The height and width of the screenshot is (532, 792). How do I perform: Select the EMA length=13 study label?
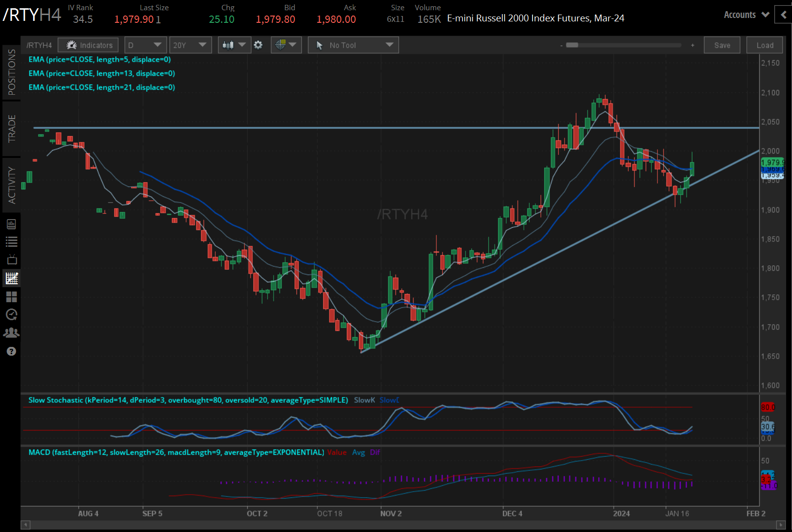102,73
